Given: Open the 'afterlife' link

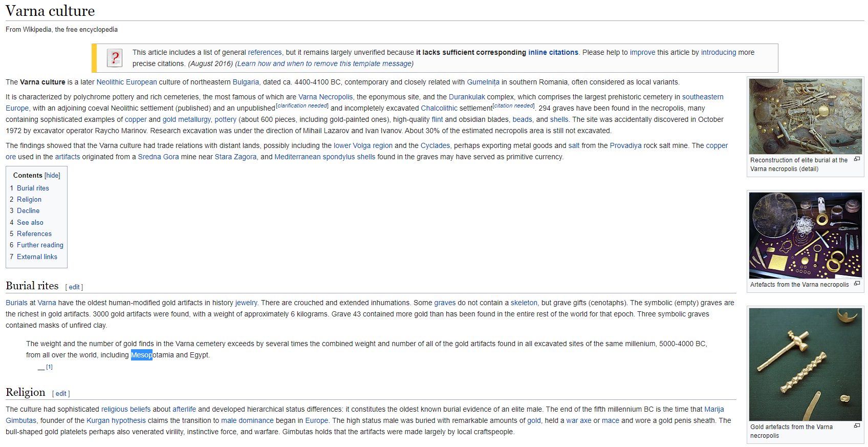Looking at the screenshot, I should 184,409.
